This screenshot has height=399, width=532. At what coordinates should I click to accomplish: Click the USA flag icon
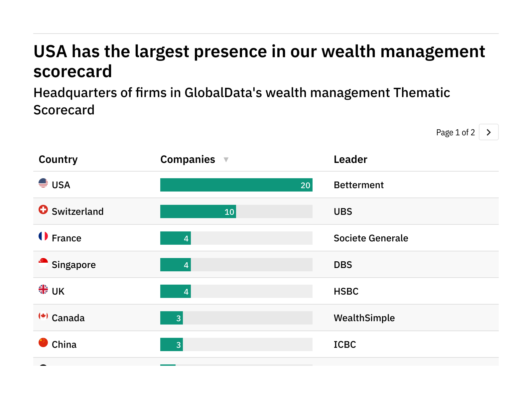[x=43, y=183]
